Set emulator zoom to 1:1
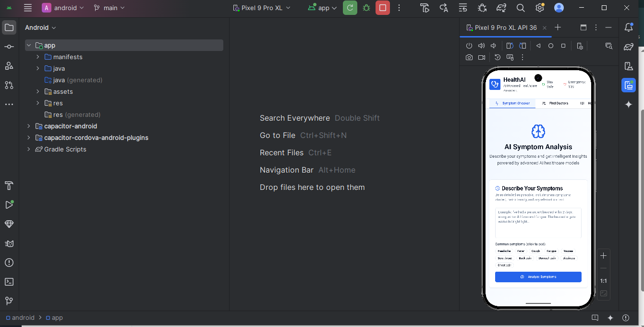The height and width of the screenshot is (327, 644). 604,281
